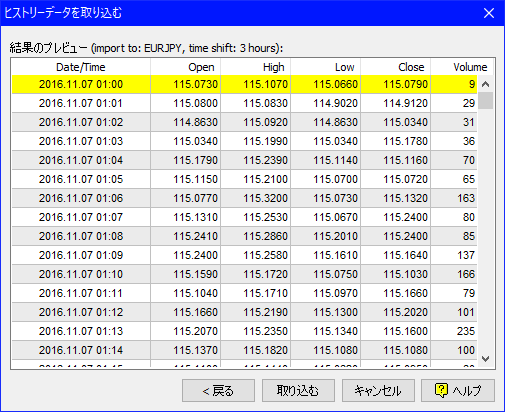Click Close value 115.0790
The image size is (505, 412).
point(405,84)
